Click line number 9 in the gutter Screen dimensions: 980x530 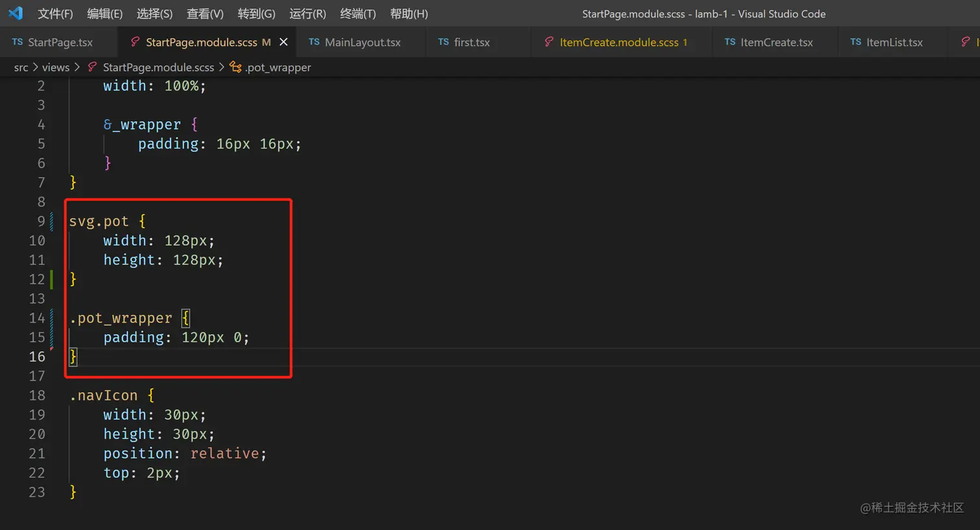tap(41, 221)
